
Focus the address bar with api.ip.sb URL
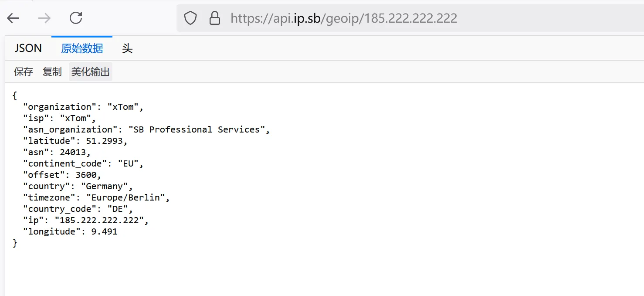point(344,18)
